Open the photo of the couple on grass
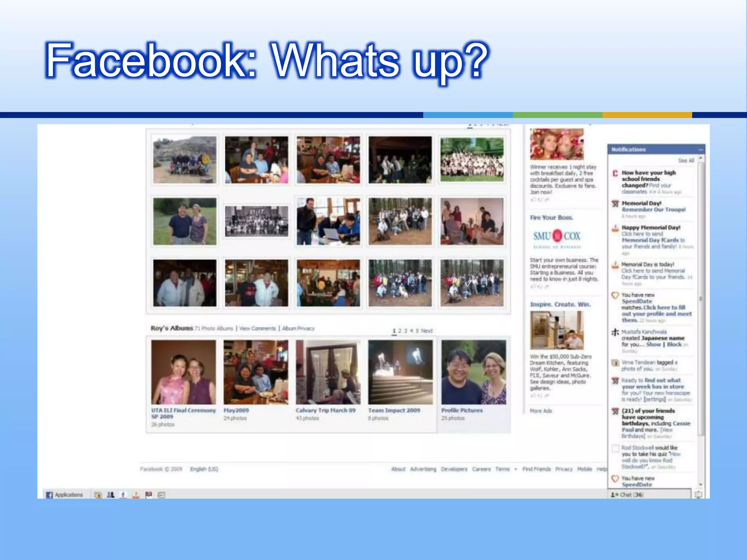 [185, 221]
